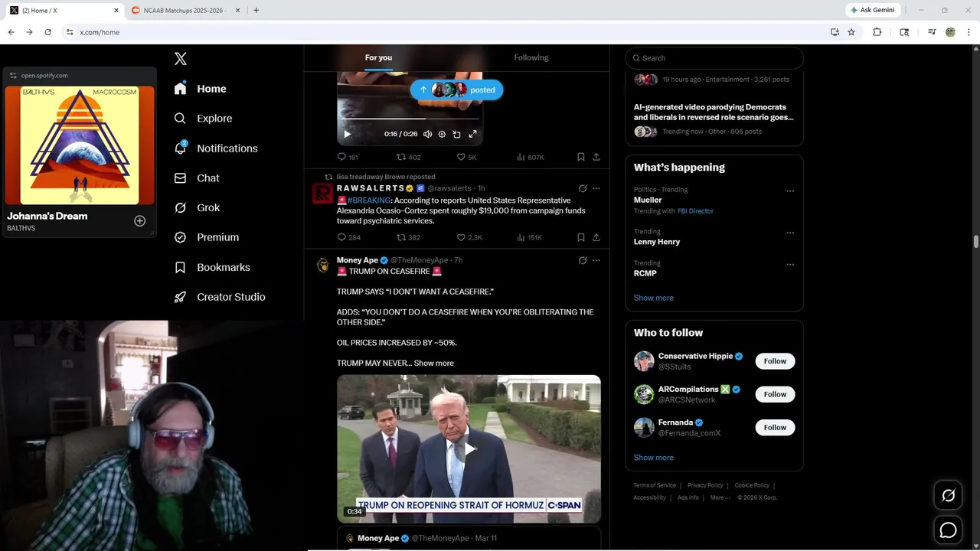Open Chat in the sidebar
Image resolution: width=980 pixels, height=551 pixels.
click(x=197, y=178)
